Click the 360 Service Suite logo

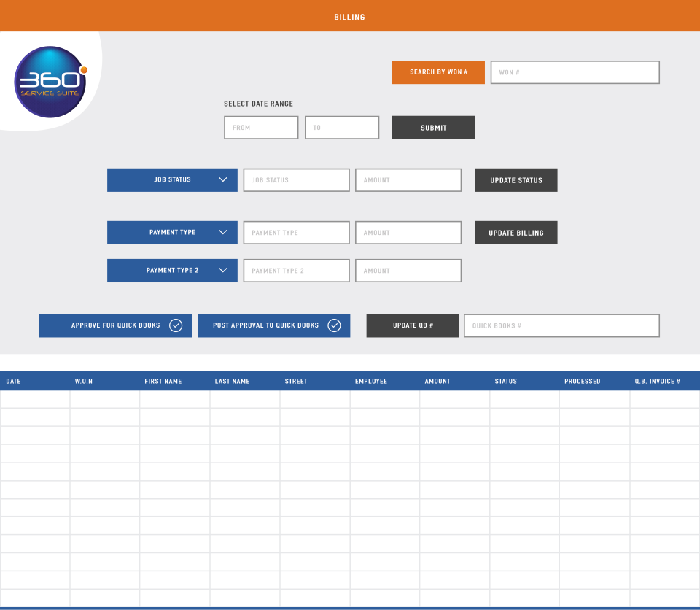click(50, 82)
